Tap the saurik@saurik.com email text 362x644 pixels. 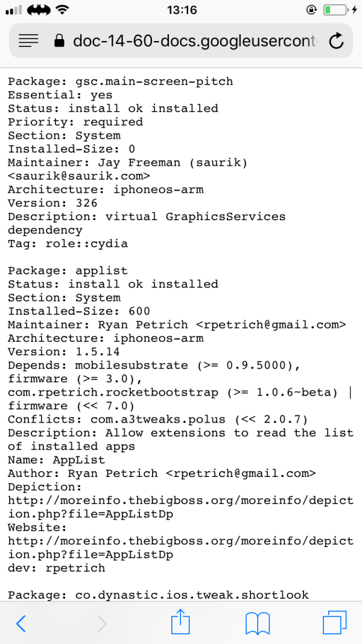pyautogui.click(x=78, y=176)
